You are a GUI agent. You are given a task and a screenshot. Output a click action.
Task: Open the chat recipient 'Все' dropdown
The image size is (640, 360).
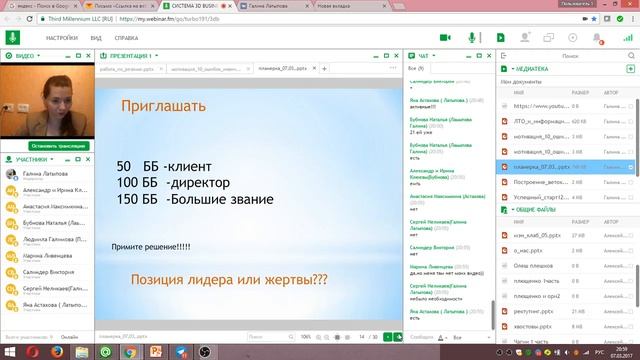[471, 337]
